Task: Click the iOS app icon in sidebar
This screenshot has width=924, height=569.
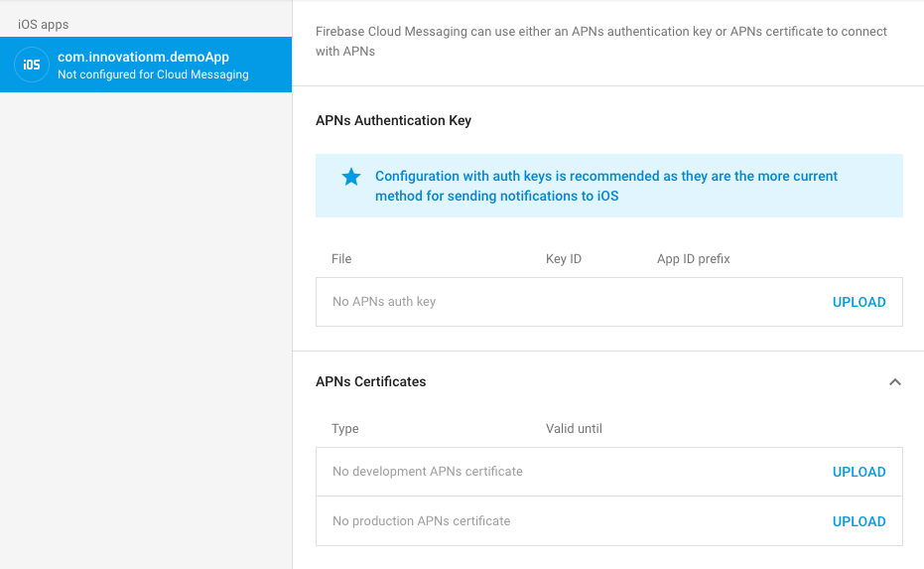Action: (32, 65)
